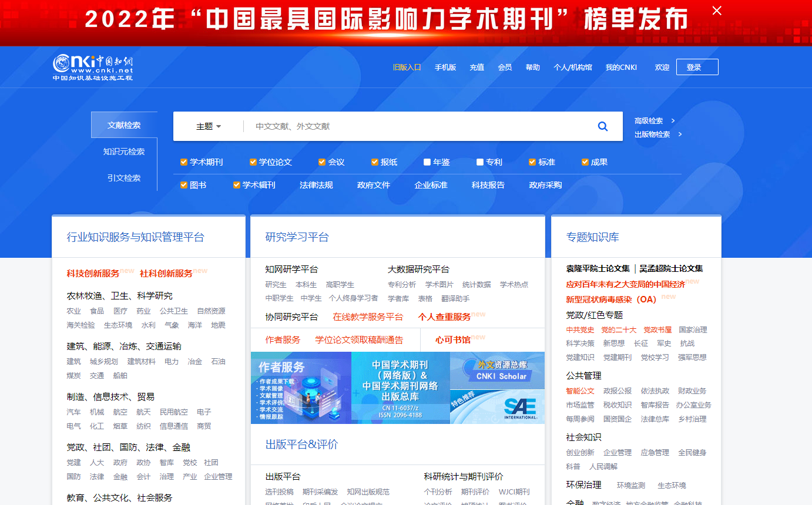Click 城乡规划 industry link
812x505 pixels.
103,362
